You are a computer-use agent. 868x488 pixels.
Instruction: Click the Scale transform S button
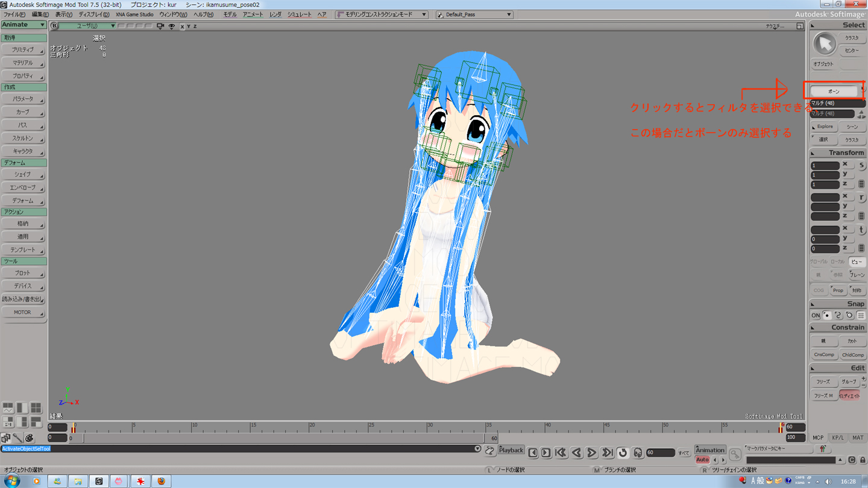click(x=861, y=165)
